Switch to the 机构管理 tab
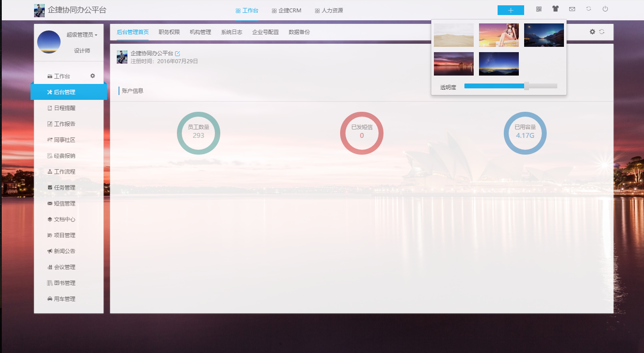 200,32
